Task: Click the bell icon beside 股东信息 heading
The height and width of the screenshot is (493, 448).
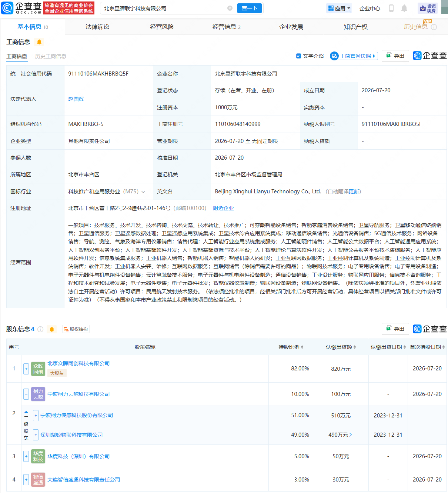Action: [x=52, y=329]
